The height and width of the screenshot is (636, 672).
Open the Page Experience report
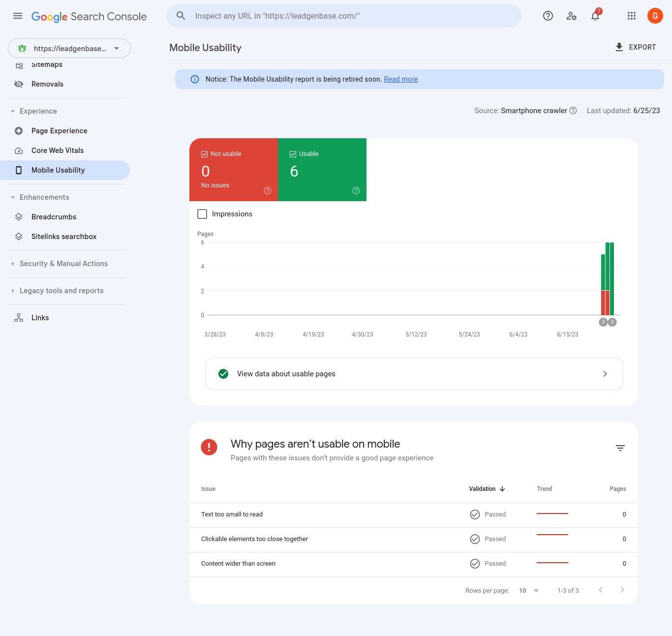tap(59, 131)
